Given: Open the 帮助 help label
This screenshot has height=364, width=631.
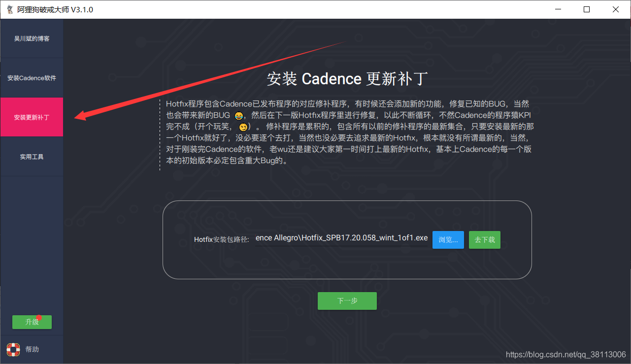Looking at the screenshot, I should (32, 349).
